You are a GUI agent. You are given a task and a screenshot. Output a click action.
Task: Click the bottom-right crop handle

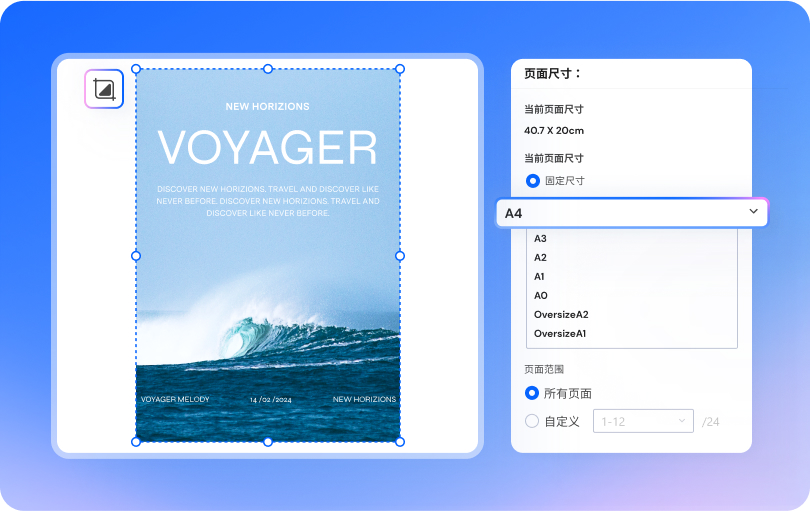pyautogui.click(x=400, y=441)
